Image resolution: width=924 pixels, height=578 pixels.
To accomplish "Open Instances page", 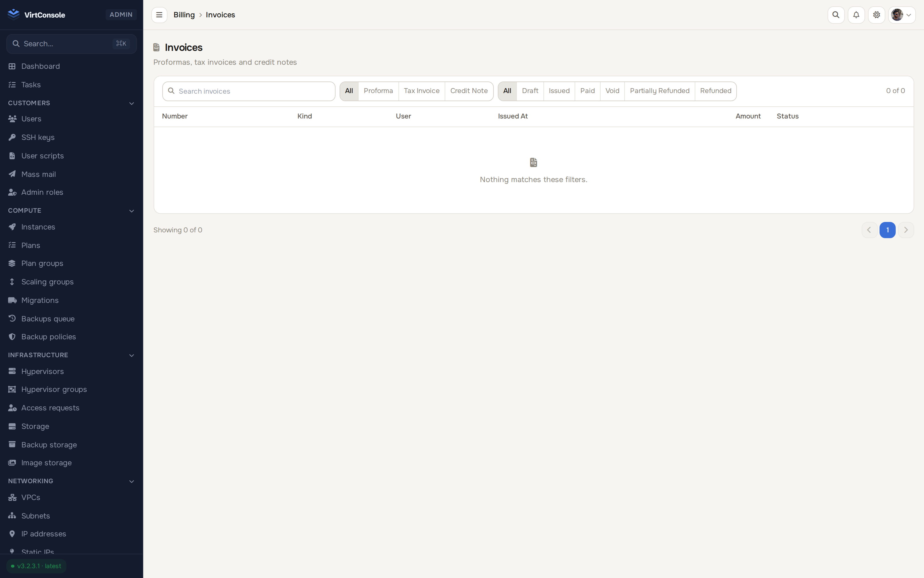I will (71, 227).
